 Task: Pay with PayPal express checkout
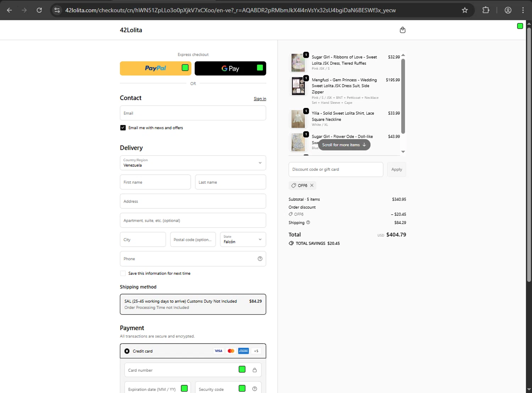155,68
